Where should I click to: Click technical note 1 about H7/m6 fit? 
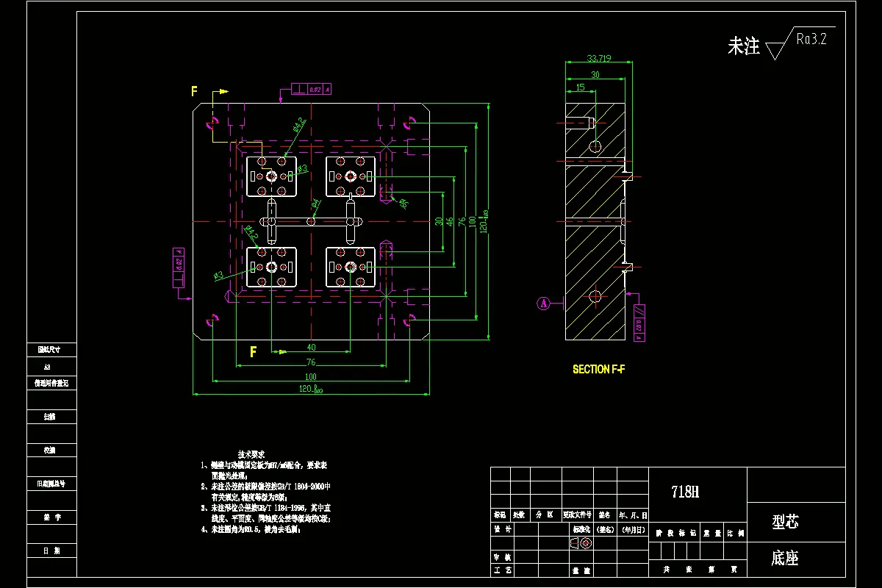tap(265, 470)
